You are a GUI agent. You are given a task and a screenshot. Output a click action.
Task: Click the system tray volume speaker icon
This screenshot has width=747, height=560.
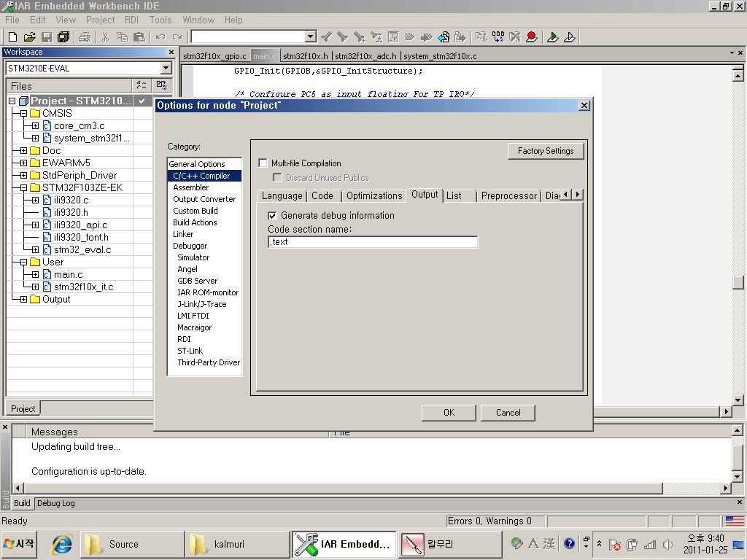pos(667,544)
